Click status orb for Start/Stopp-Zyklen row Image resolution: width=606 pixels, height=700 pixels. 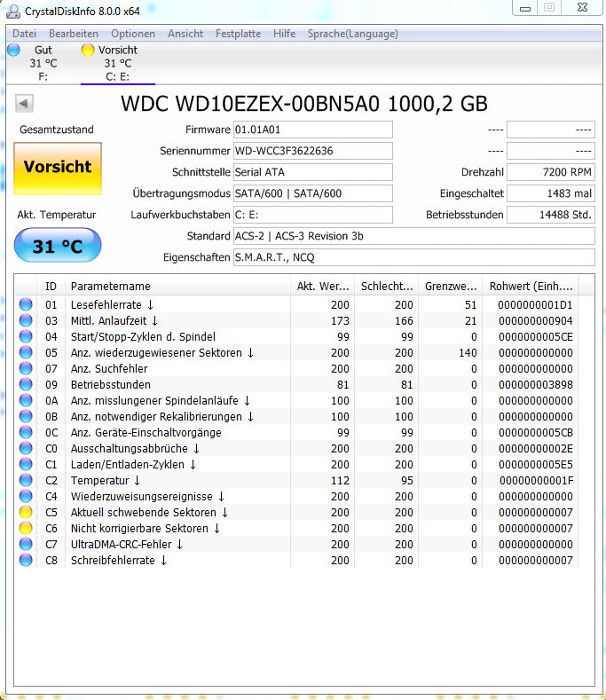coord(26,336)
